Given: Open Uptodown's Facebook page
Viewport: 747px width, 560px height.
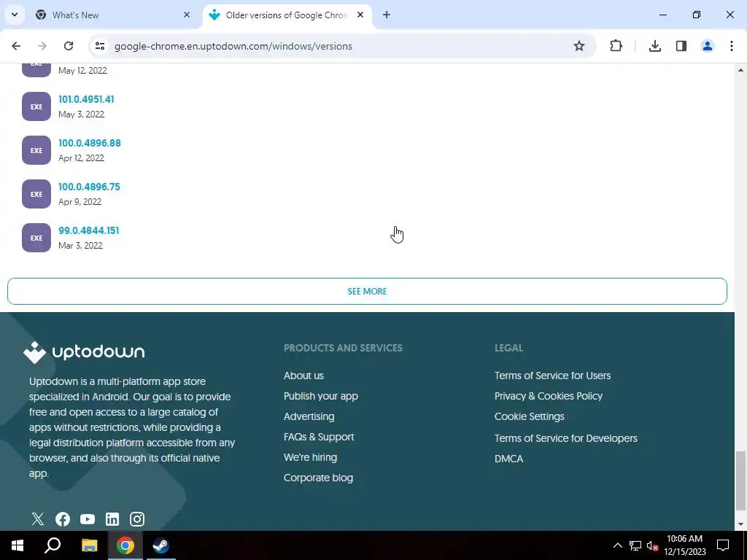Looking at the screenshot, I should [x=63, y=519].
